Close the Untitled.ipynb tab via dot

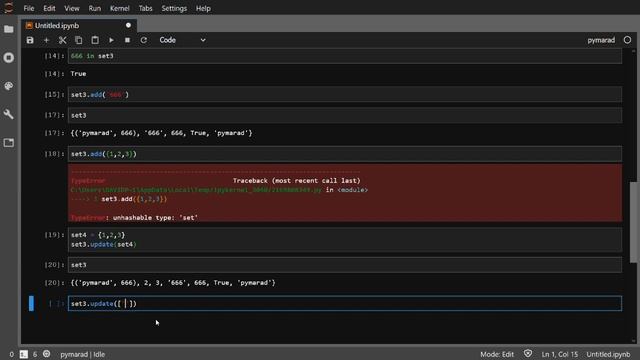[x=128, y=25]
